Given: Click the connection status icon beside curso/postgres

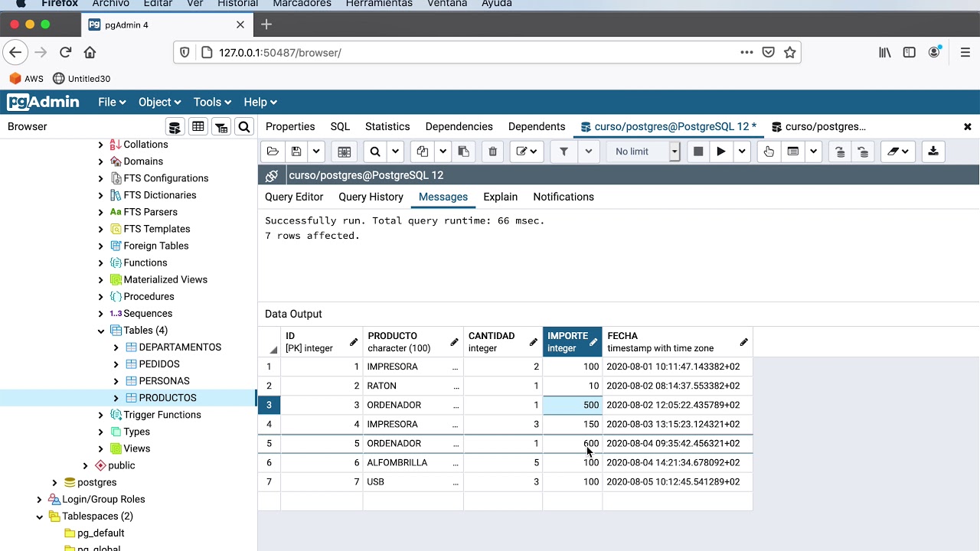Looking at the screenshot, I should [x=272, y=175].
